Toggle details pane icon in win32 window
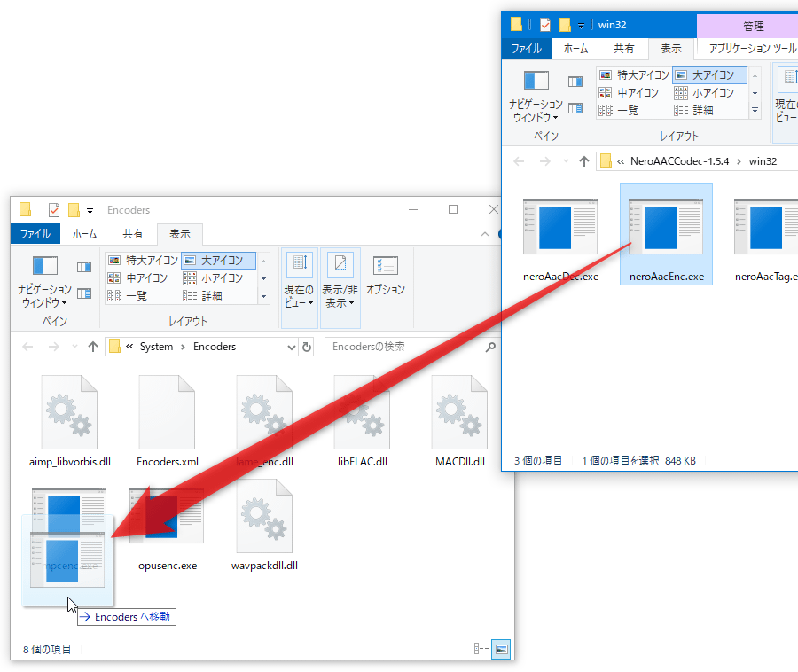Screen dimensions: 798x672 click(575, 108)
